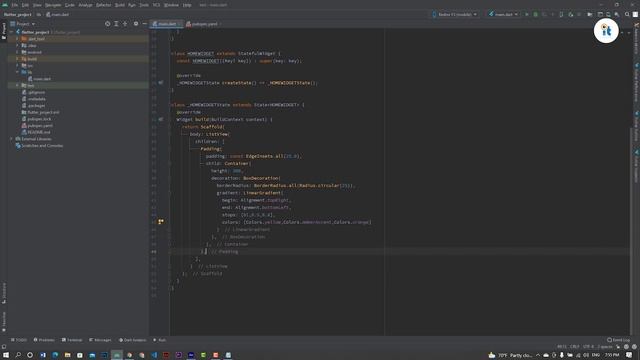This screenshot has height=360, width=640.
Task: Select README.md in project tree
Action: click(x=36, y=132)
